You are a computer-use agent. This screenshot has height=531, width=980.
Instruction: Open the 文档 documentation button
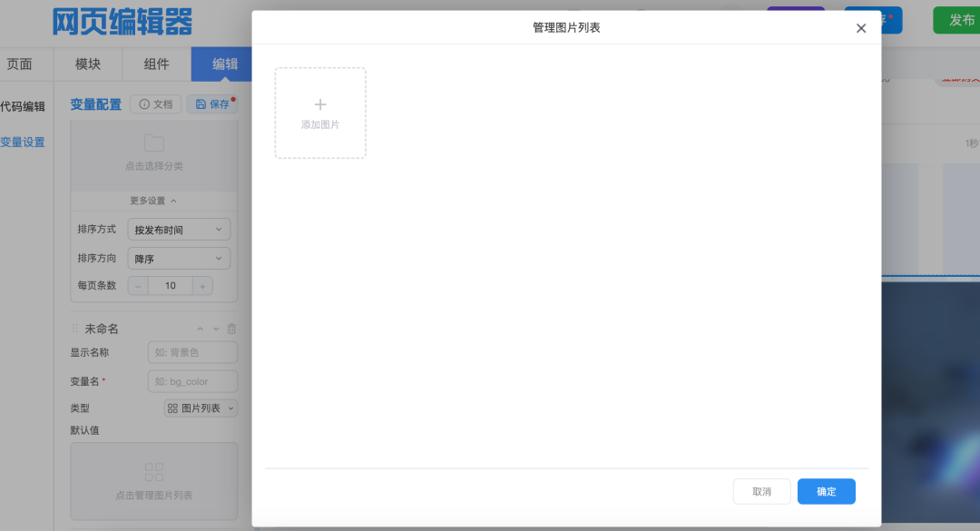pos(156,104)
